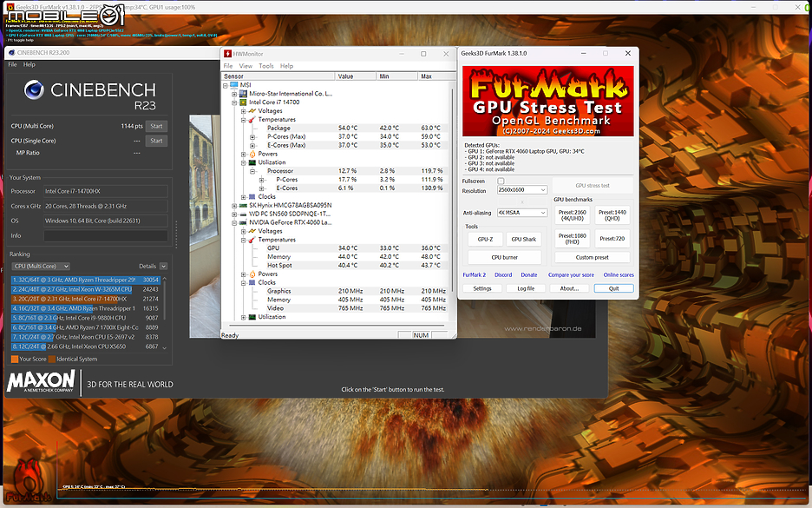
Task: Click the Utilization icon under Intel Core i7
Action: pyautogui.click(x=252, y=162)
